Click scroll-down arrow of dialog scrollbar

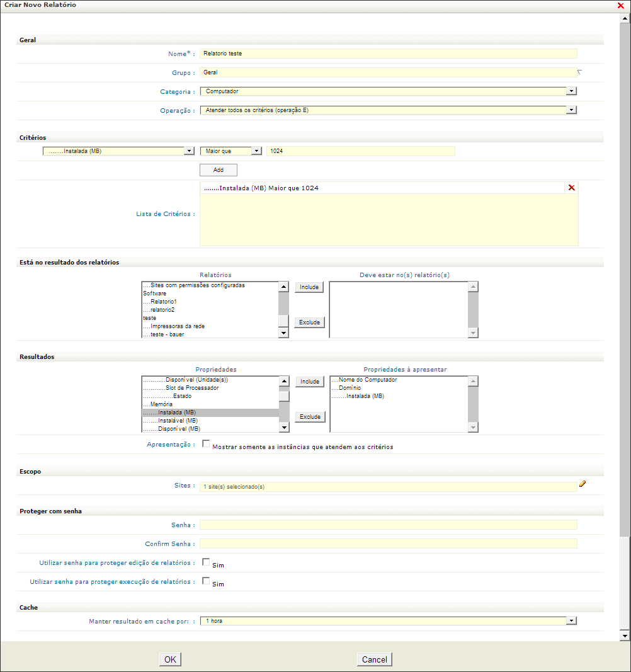[x=625, y=636]
